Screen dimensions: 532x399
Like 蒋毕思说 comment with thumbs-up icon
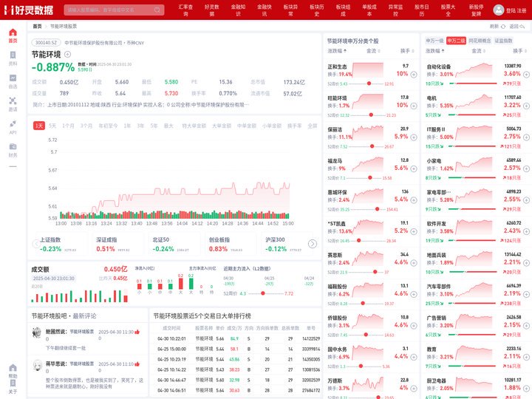[137, 364]
